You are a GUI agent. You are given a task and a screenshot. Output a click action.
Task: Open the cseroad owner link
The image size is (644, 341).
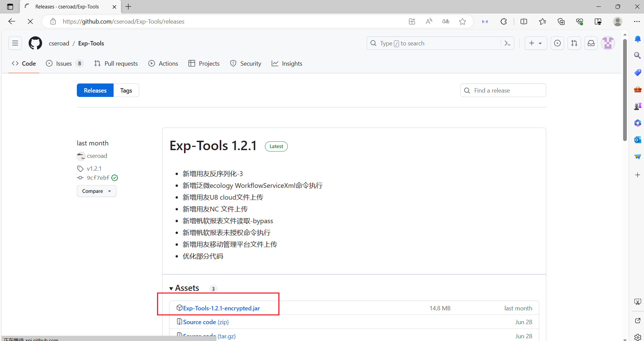59,43
